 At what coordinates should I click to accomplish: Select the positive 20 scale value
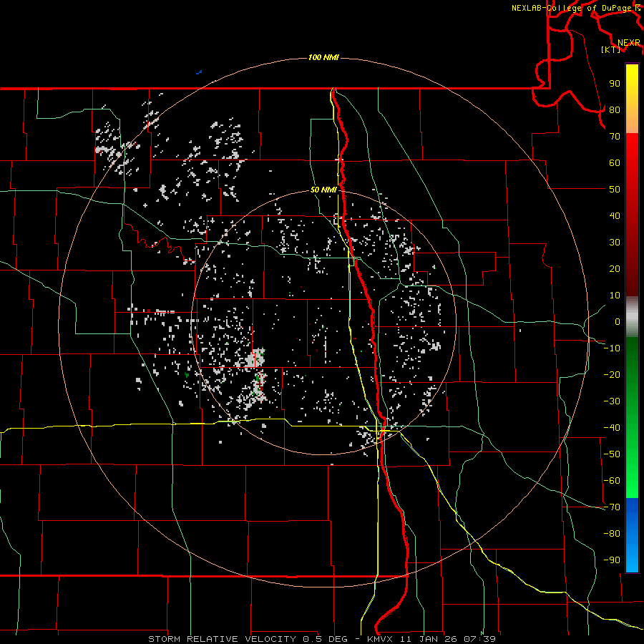coord(615,268)
